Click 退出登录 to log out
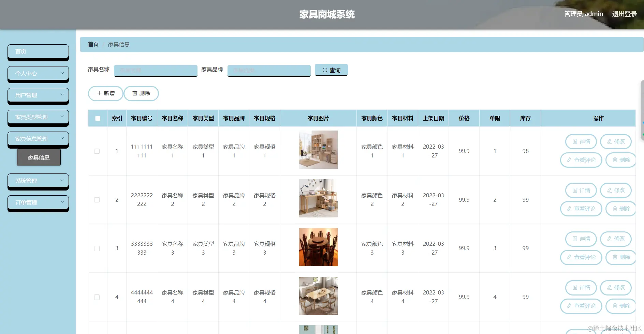Viewport: 644px width, 334px height. point(625,14)
